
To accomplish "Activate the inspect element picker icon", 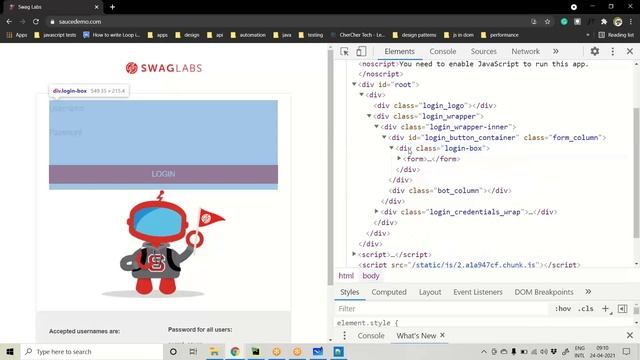I will (x=344, y=51).
